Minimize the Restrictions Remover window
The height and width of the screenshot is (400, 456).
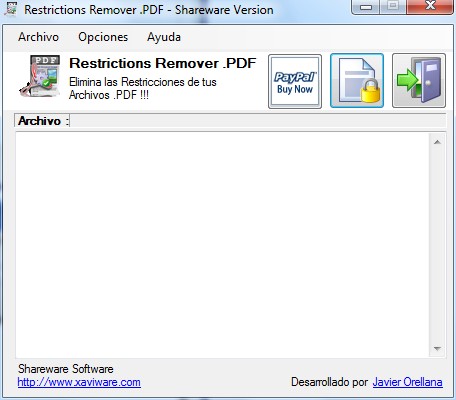[x=366, y=7]
